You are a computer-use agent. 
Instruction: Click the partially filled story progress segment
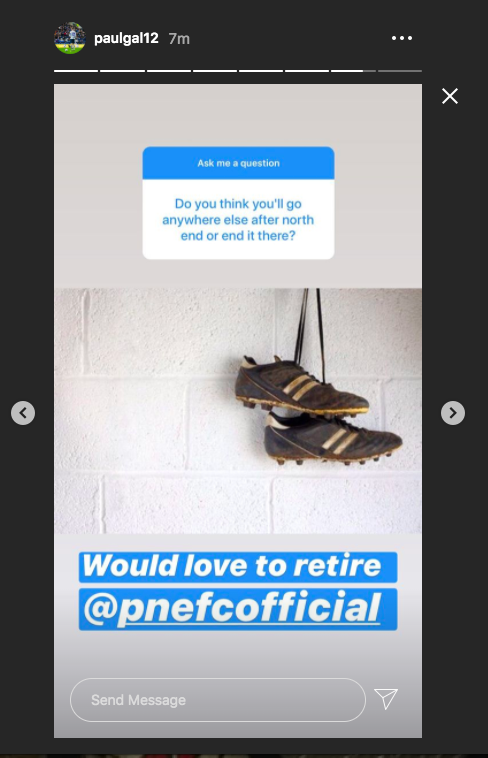(x=353, y=71)
